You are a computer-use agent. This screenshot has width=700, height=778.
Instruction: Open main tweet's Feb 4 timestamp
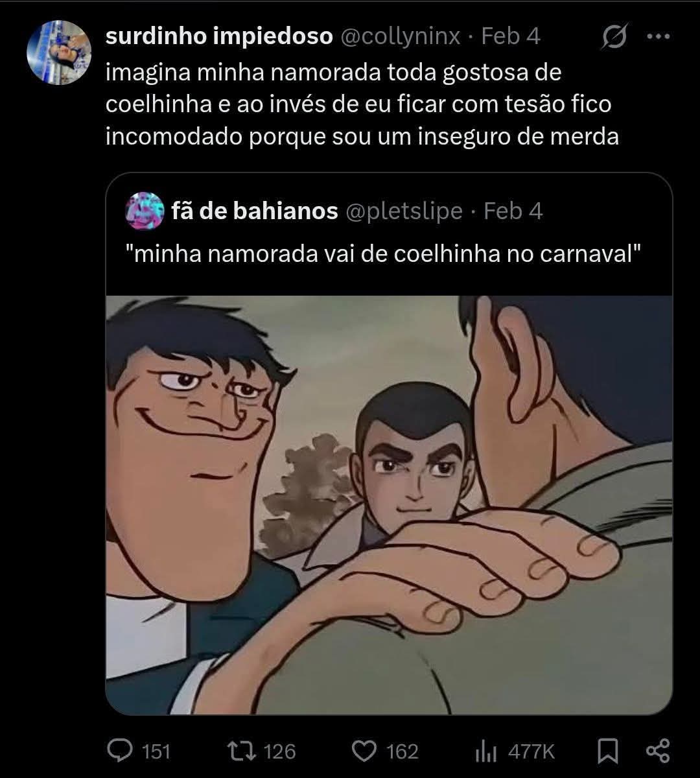point(511,36)
